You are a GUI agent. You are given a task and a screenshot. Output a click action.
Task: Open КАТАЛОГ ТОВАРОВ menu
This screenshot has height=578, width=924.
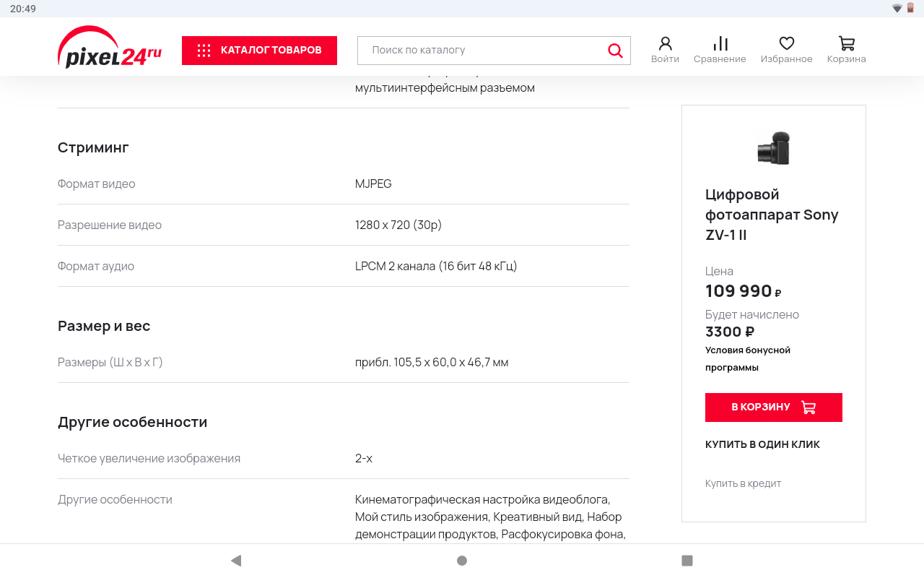point(259,51)
